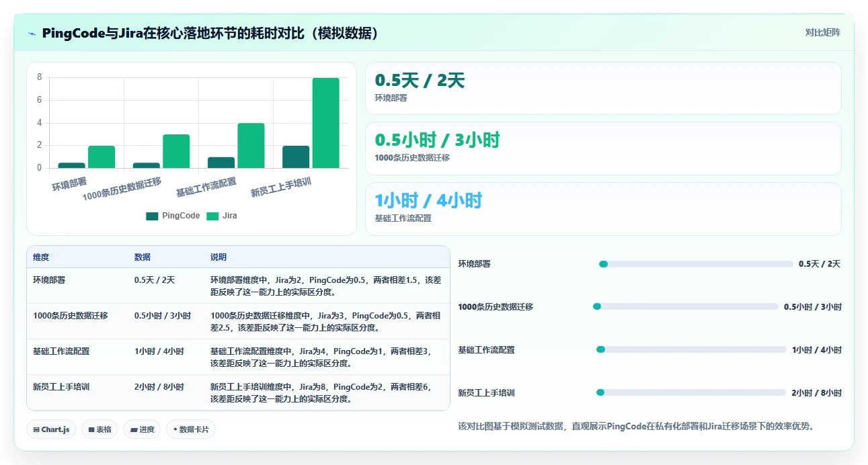Click the y-axis value 6 on the chart

point(39,100)
